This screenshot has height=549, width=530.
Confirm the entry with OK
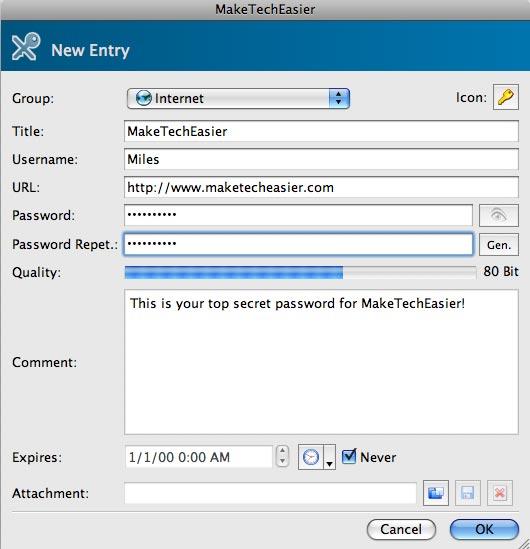(484, 529)
